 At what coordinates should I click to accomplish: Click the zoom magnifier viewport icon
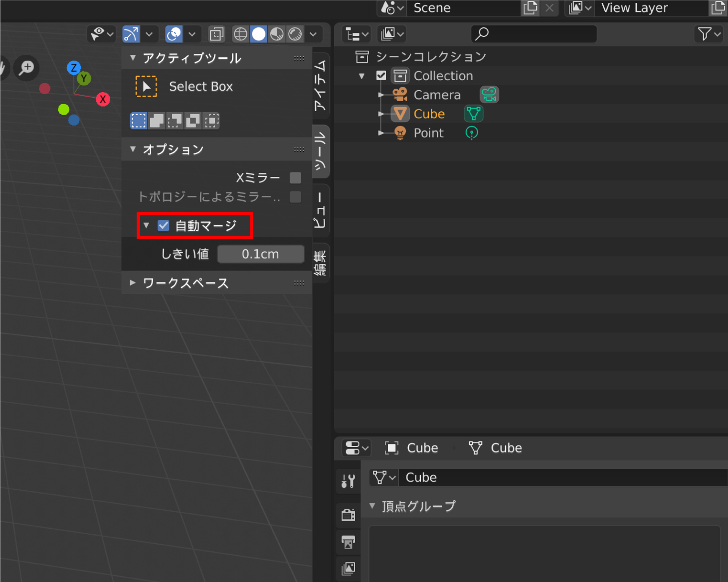pyautogui.click(x=26, y=68)
